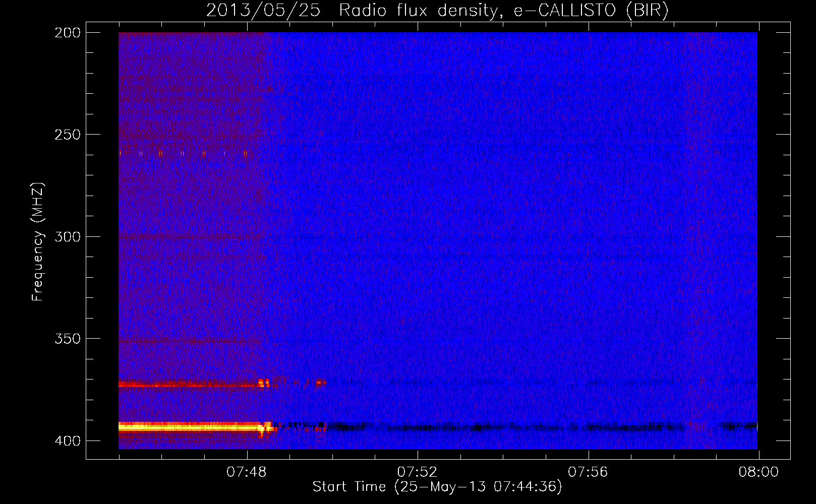Click the dark black band near 395 MHz after 07:50
Screen dimensions: 816x504
[542, 427]
